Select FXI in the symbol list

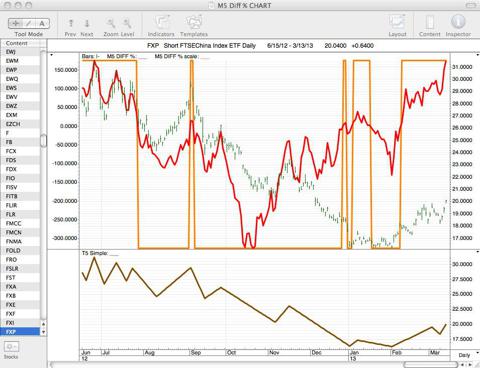20,323
